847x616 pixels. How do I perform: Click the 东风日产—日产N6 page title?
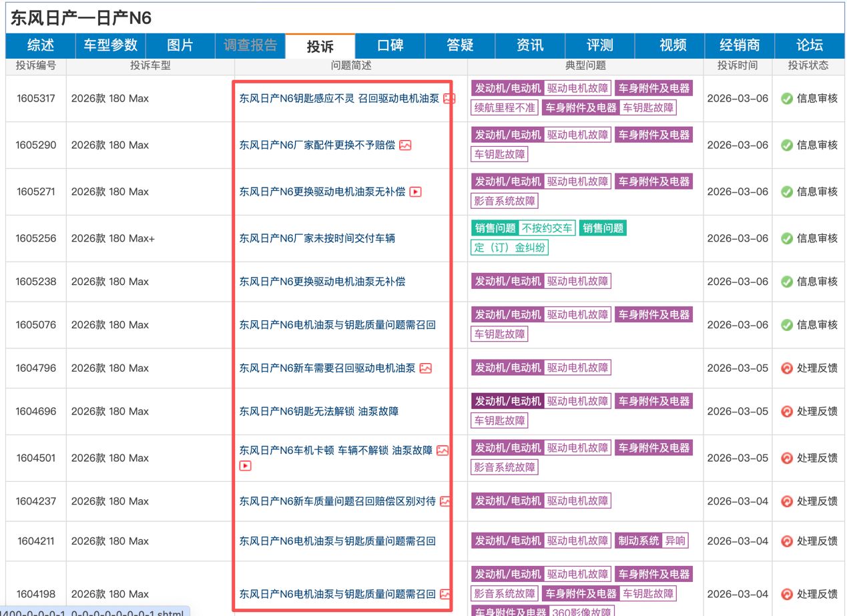click(81, 18)
